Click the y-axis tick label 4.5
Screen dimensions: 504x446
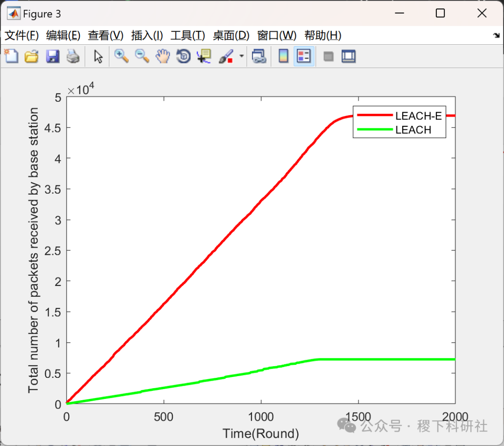coord(53,128)
